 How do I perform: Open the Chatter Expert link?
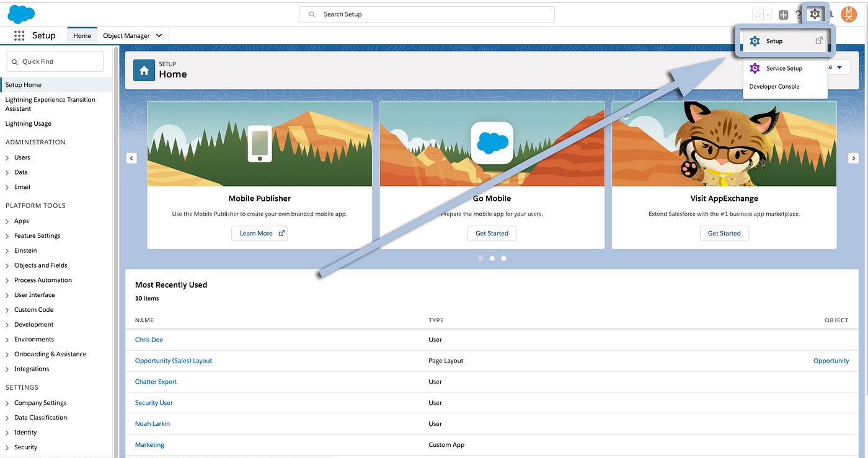(156, 382)
